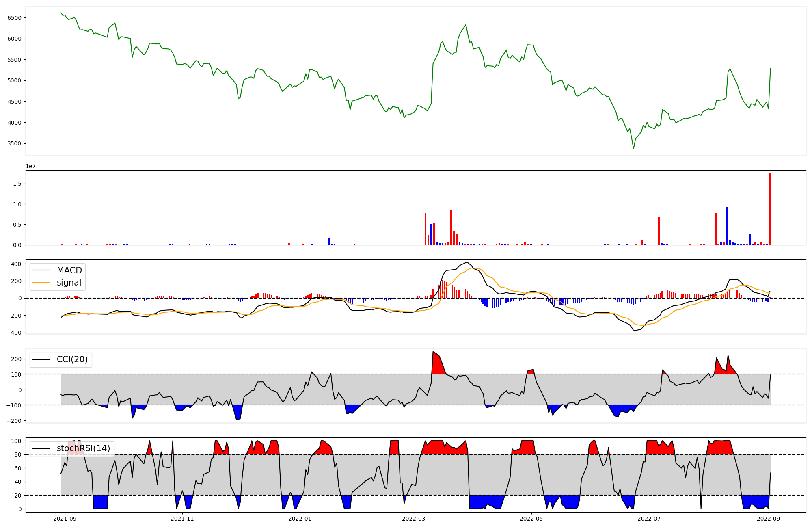Click the 6500 price axis label
Image resolution: width=812 pixels, height=528 pixels.
point(14,18)
